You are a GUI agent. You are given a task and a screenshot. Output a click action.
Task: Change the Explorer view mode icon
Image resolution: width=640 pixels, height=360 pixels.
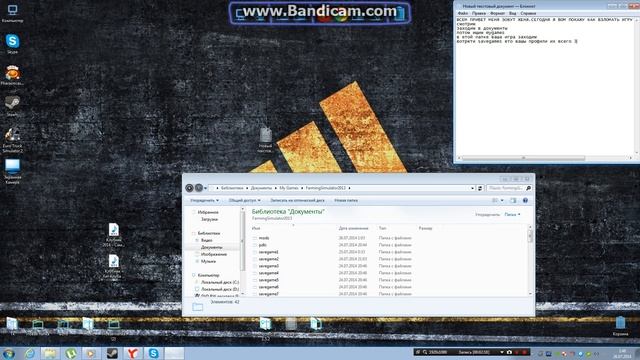pyautogui.click(x=495, y=200)
